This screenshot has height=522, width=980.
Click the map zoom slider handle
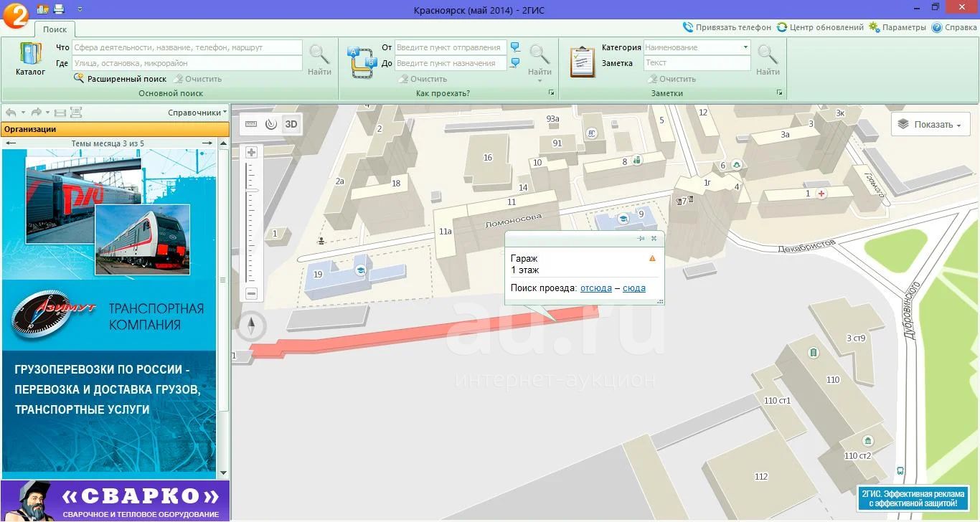251,191
